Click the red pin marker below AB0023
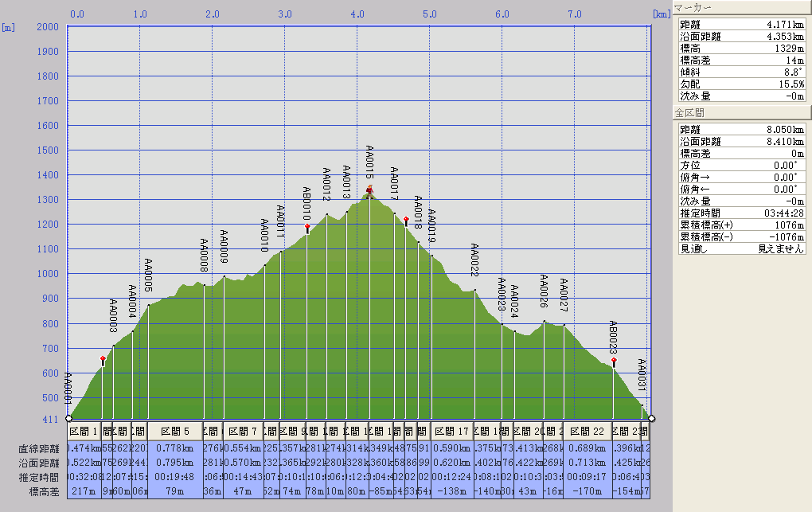 tap(614, 361)
